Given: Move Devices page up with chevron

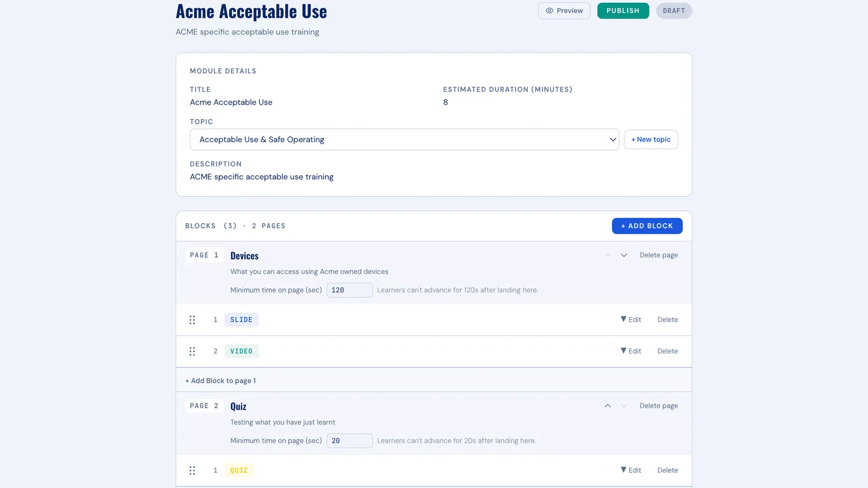Looking at the screenshot, I should pyautogui.click(x=608, y=255).
